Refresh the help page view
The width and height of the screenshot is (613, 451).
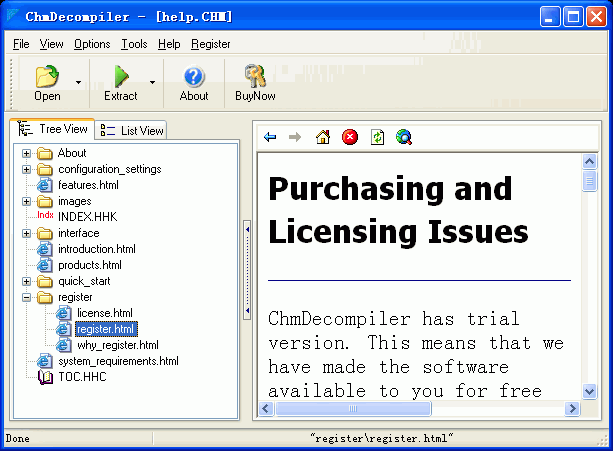(x=377, y=137)
